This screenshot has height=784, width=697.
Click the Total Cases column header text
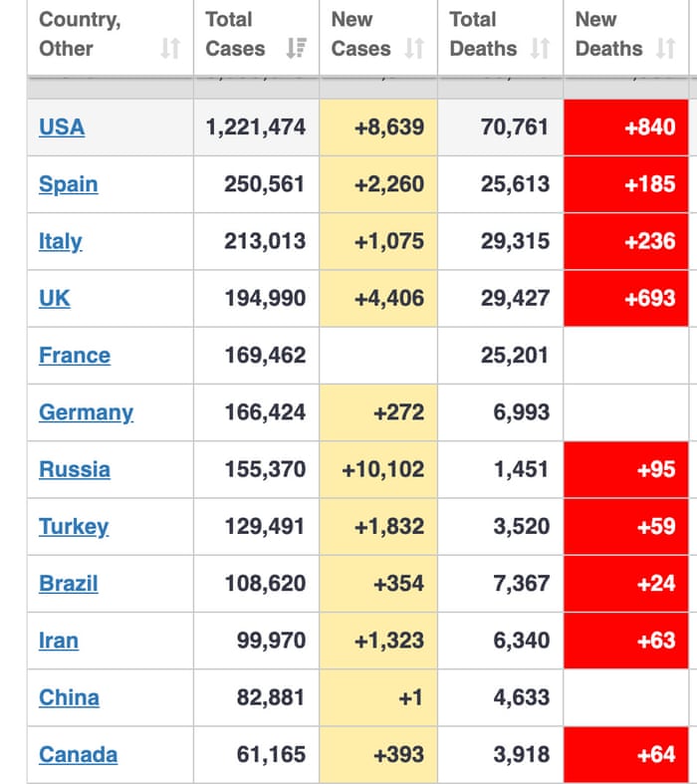(235, 34)
